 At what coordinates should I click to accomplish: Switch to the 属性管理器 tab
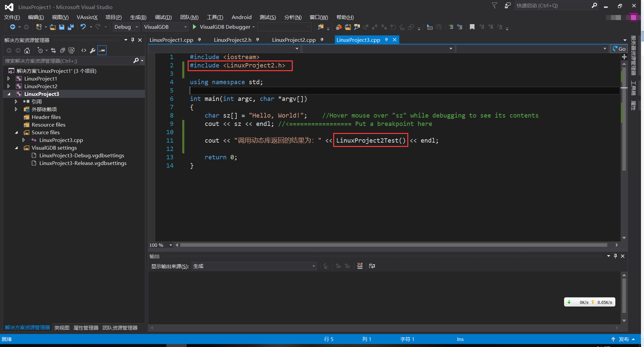pyautogui.click(x=86, y=328)
